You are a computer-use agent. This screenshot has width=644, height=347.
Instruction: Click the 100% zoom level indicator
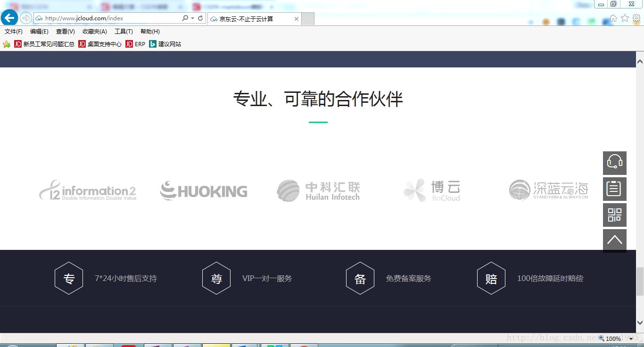613,339
